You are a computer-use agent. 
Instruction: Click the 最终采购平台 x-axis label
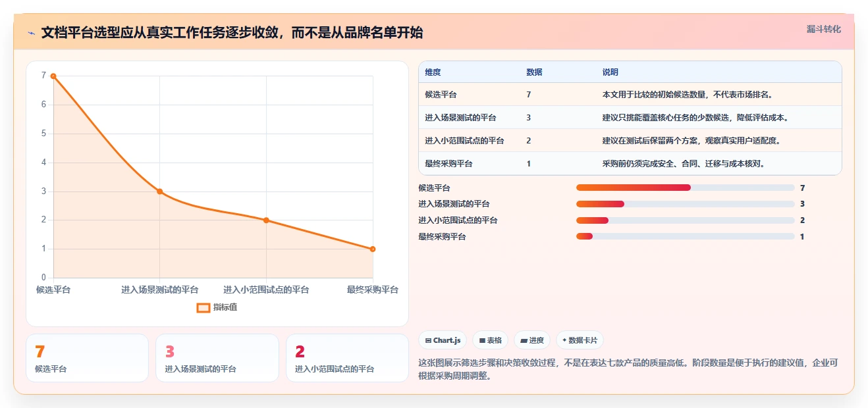click(x=373, y=290)
